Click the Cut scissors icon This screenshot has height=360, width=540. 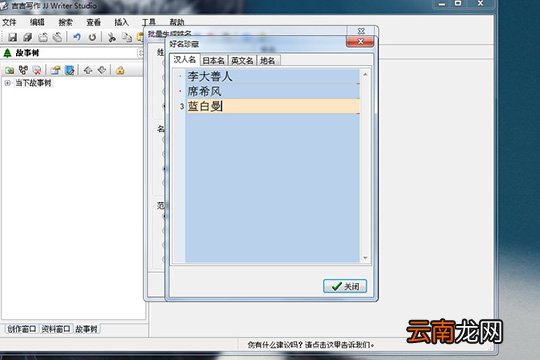(112, 37)
